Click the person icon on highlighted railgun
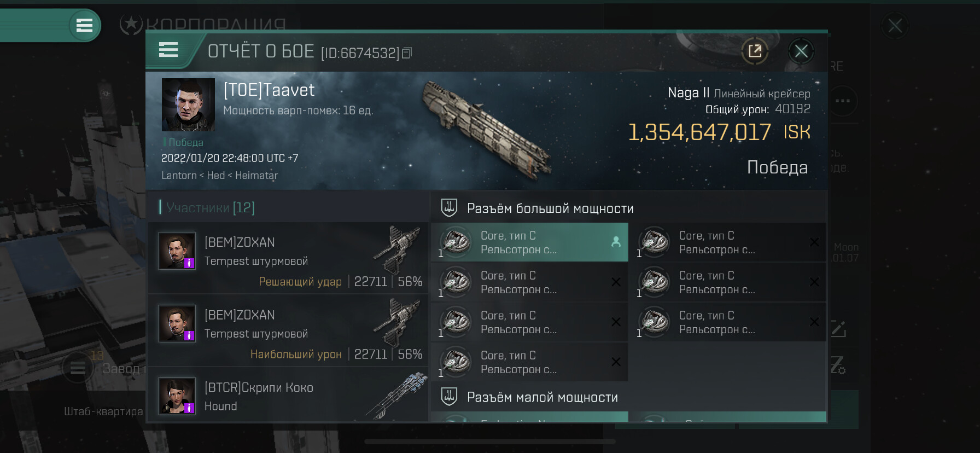980x453 pixels. coord(616,242)
